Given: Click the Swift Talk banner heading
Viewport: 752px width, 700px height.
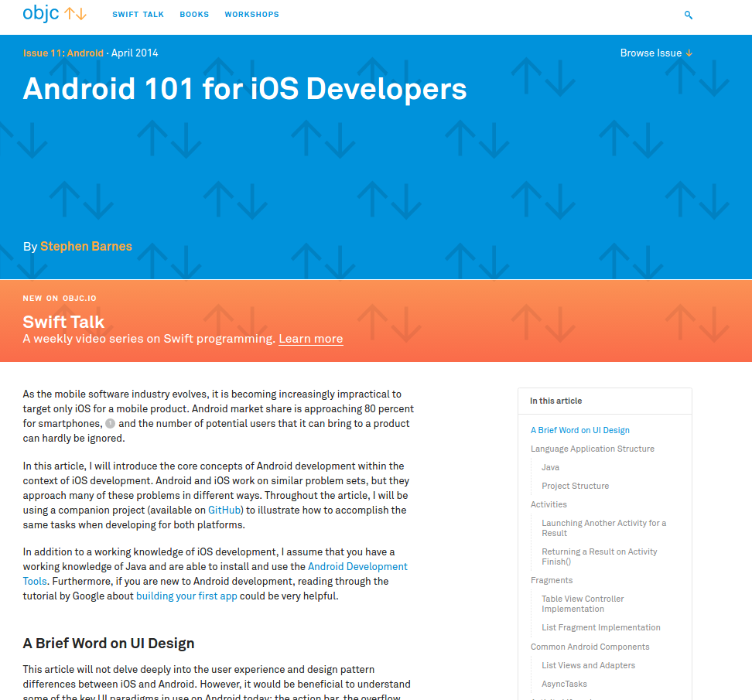Looking at the screenshot, I should coord(63,322).
